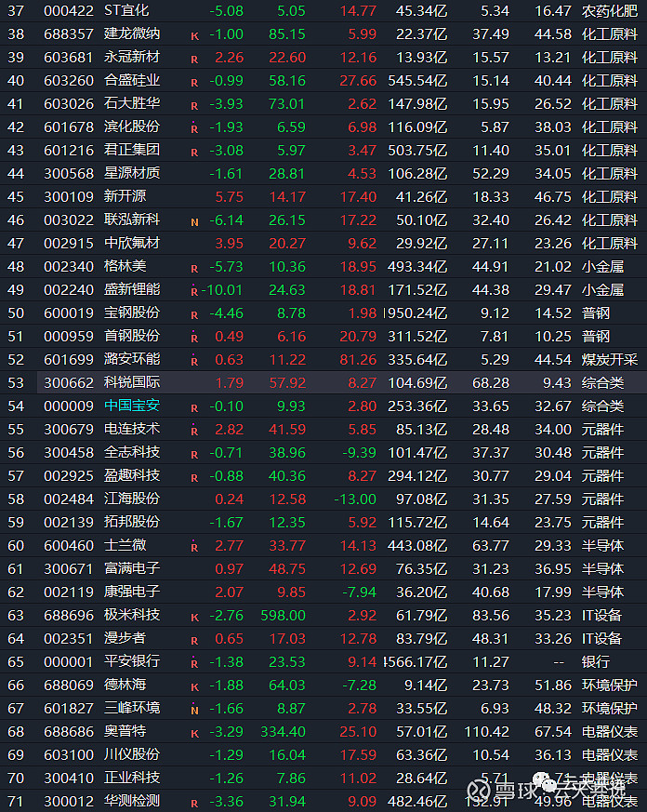Click the R marker beside 盛新锂能

[194, 291]
